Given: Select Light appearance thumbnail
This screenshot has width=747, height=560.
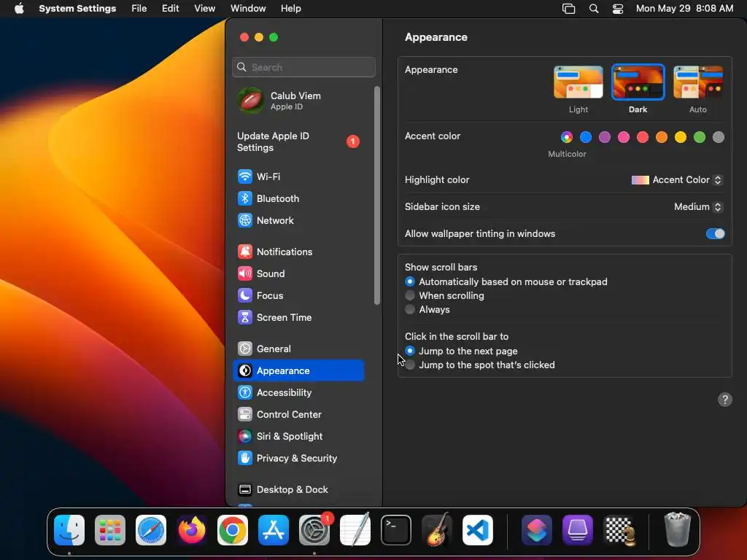Looking at the screenshot, I should [x=578, y=82].
